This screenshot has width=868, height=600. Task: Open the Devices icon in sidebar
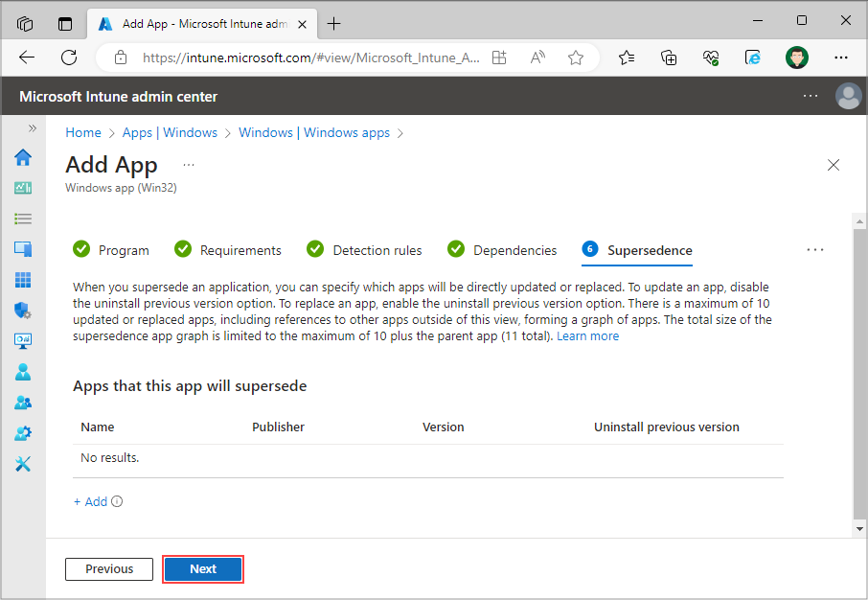tap(23, 249)
